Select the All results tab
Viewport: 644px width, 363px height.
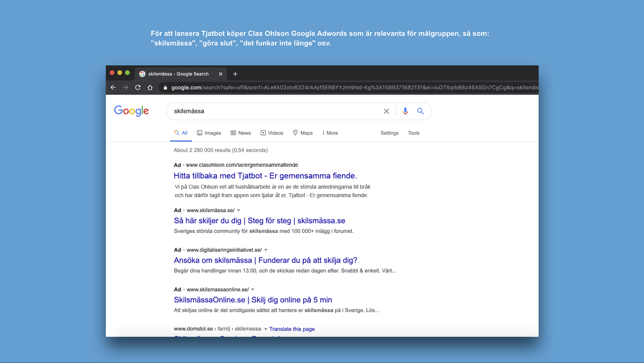tap(181, 133)
